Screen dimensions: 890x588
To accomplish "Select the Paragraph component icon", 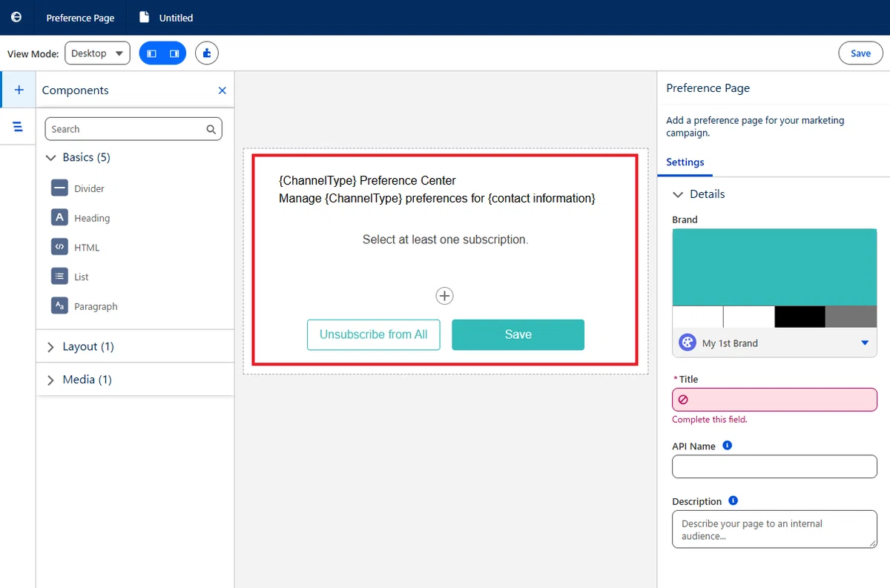I will point(59,306).
